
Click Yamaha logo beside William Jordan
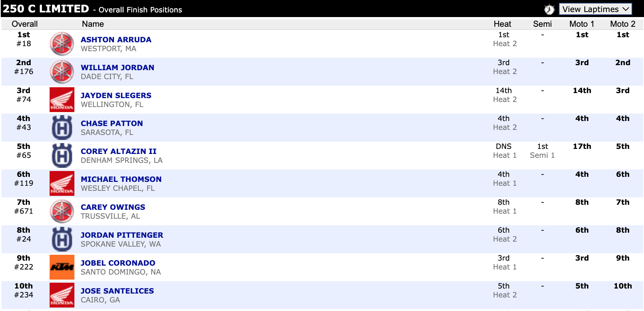pos(62,72)
